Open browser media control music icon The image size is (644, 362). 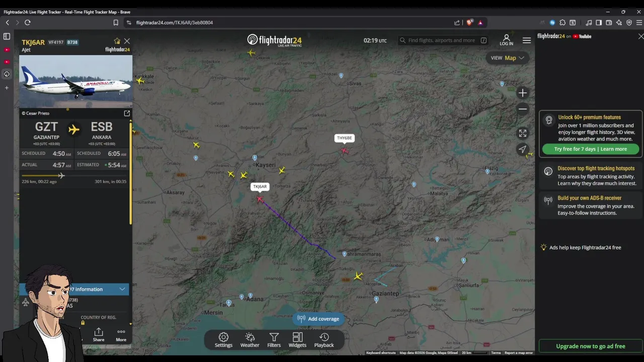tap(589, 23)
